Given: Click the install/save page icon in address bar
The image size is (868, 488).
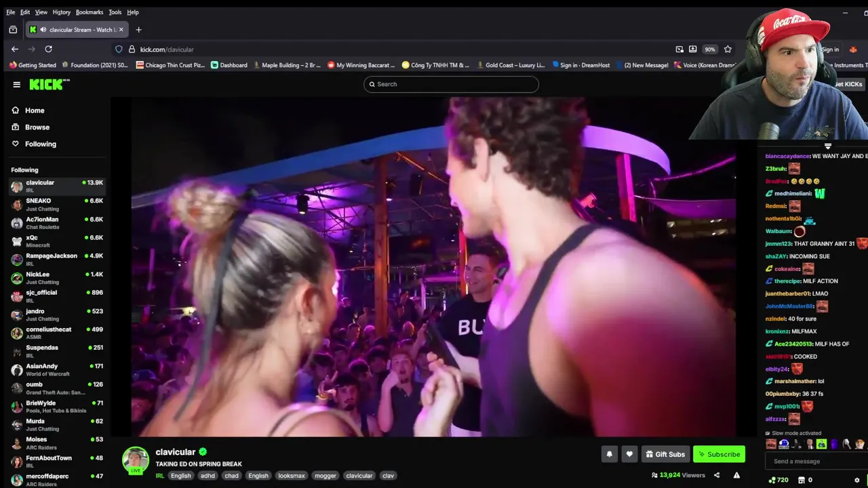Looking at the screenshot, I should click(x=692, y=49).
